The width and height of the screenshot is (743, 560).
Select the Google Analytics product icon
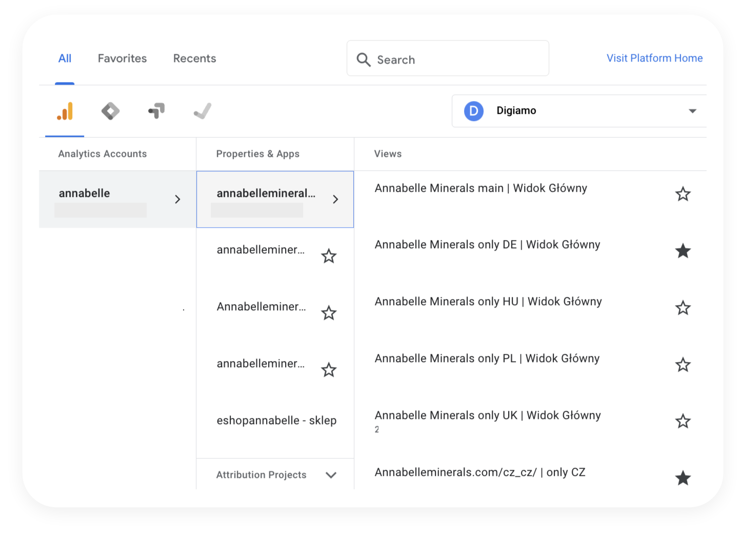pyautogui.click(x=65, y=111)
